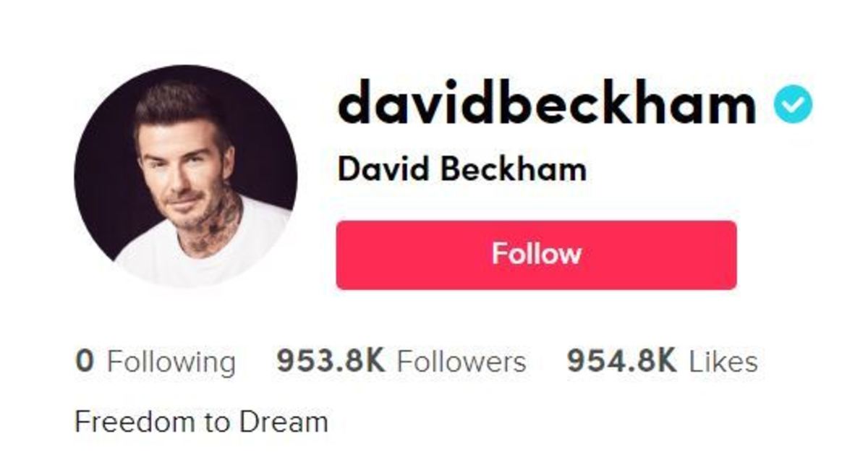Open the Followers list label
The image size is (868, 455).
coord(461,361)
